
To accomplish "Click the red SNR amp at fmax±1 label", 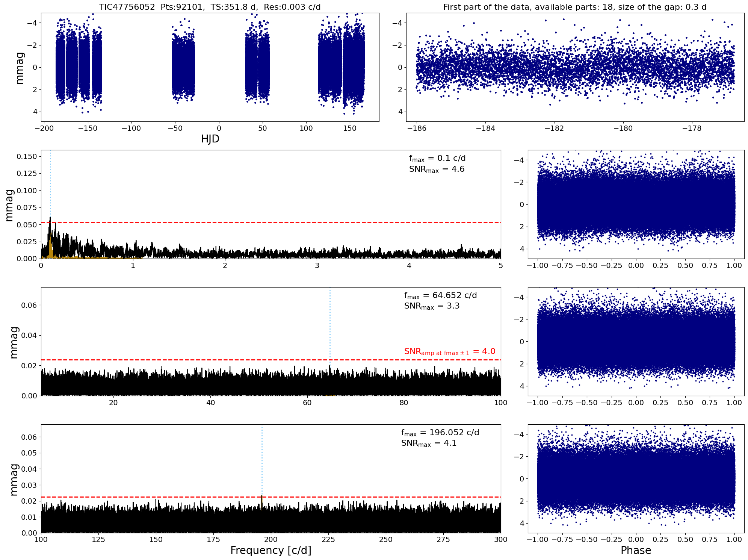I will tap(450, 352).
